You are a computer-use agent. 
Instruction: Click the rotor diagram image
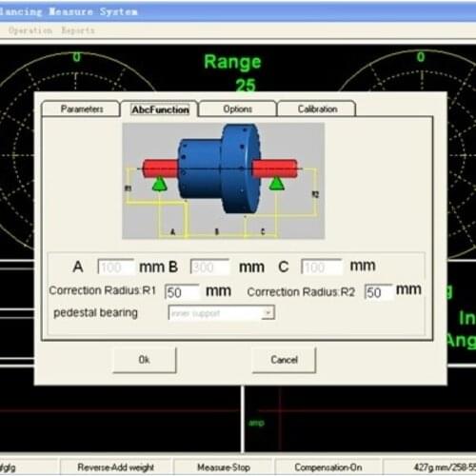tap(224, 181)
